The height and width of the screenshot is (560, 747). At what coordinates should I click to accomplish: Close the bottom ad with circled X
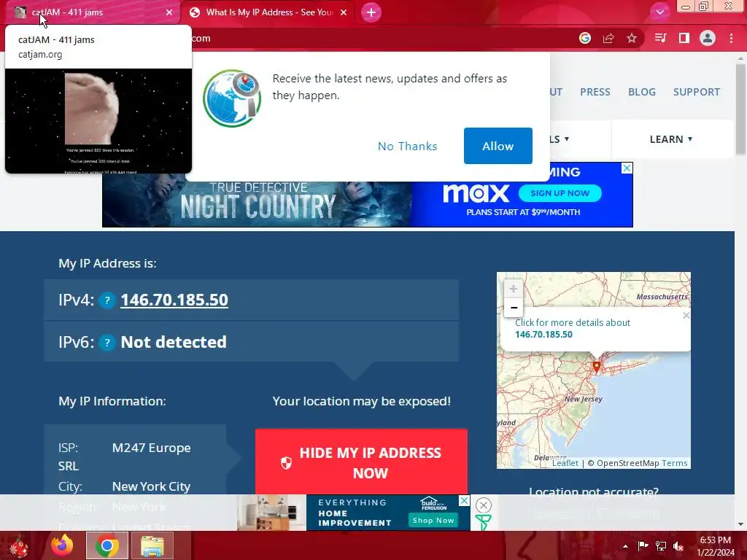[x=483, y=505]
